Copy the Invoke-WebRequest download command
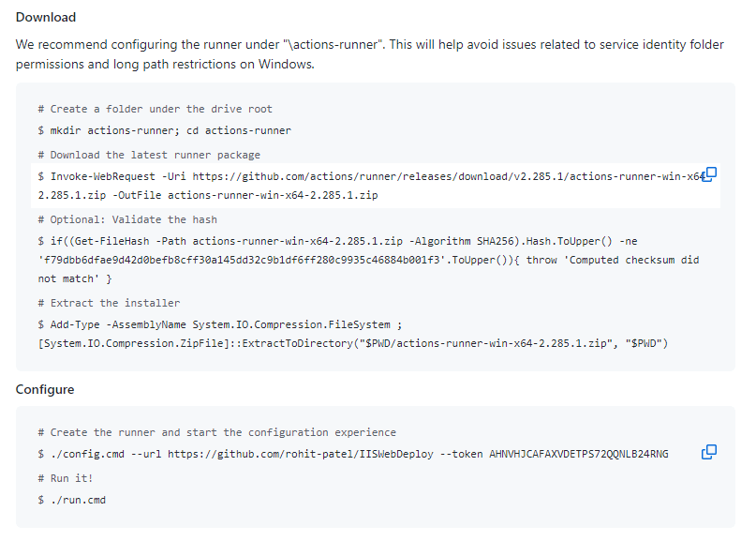Image resolution: width=756 pixels, height=541 pixels. (709, 174)
